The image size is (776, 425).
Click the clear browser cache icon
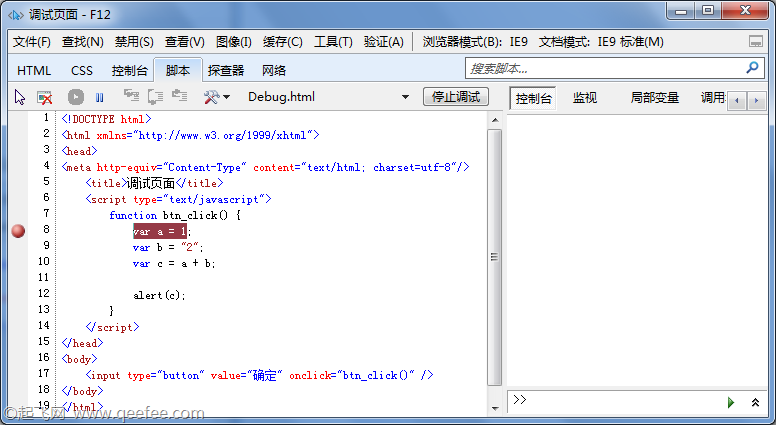[x=45, y=97]
